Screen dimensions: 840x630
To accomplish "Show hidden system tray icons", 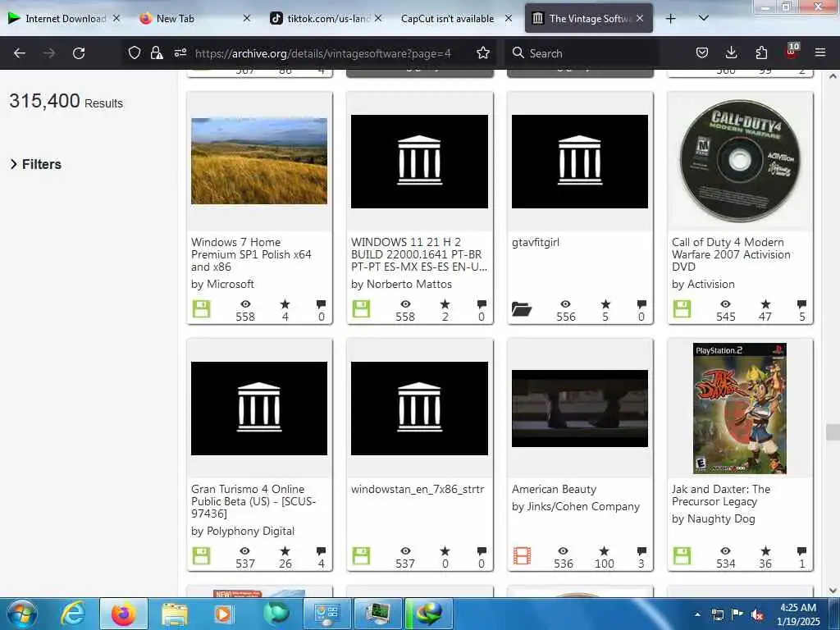I will pos(697,615).
